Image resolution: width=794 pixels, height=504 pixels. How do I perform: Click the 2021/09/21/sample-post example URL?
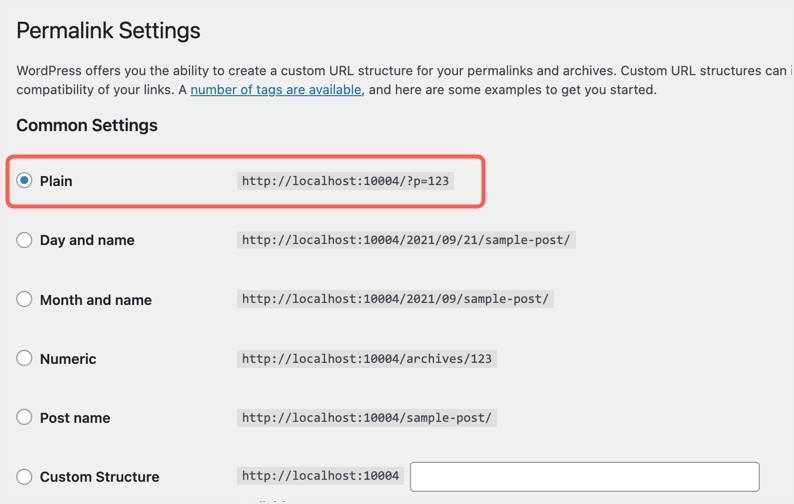406,240
